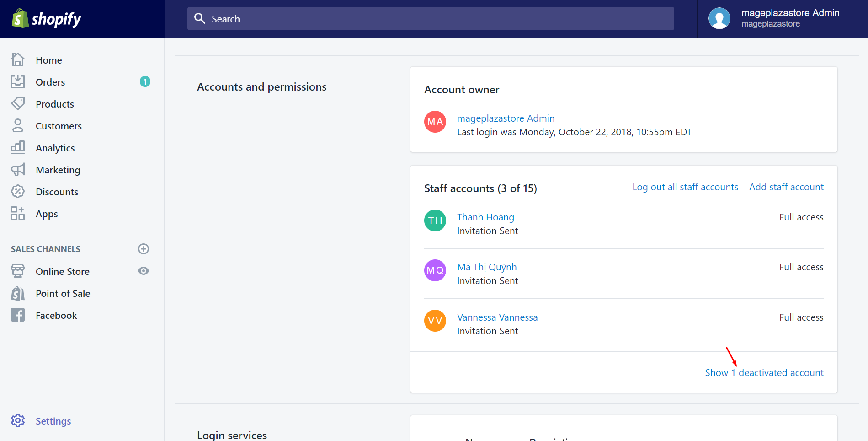Open Mã Thị Quỳnh staff account
The height and width of the screenshot is (441, 868).
pyautogui.click(x=487, y=267)
